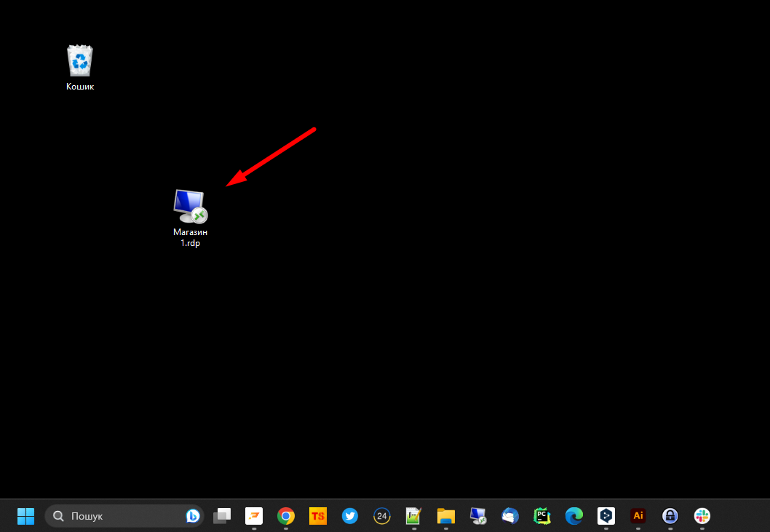
Task: Open the green notepad editor icon
Action: tap(414, 516)
